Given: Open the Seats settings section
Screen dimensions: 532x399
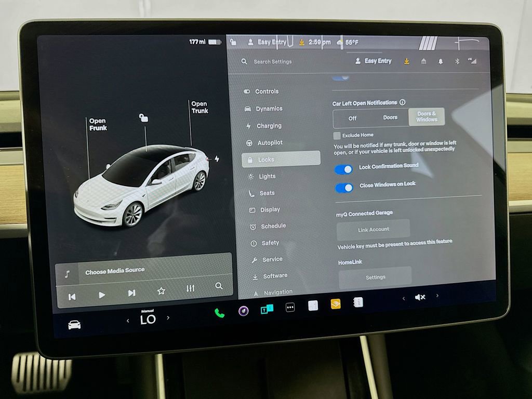Looking at the screenshot, I should tap(265, 193).
